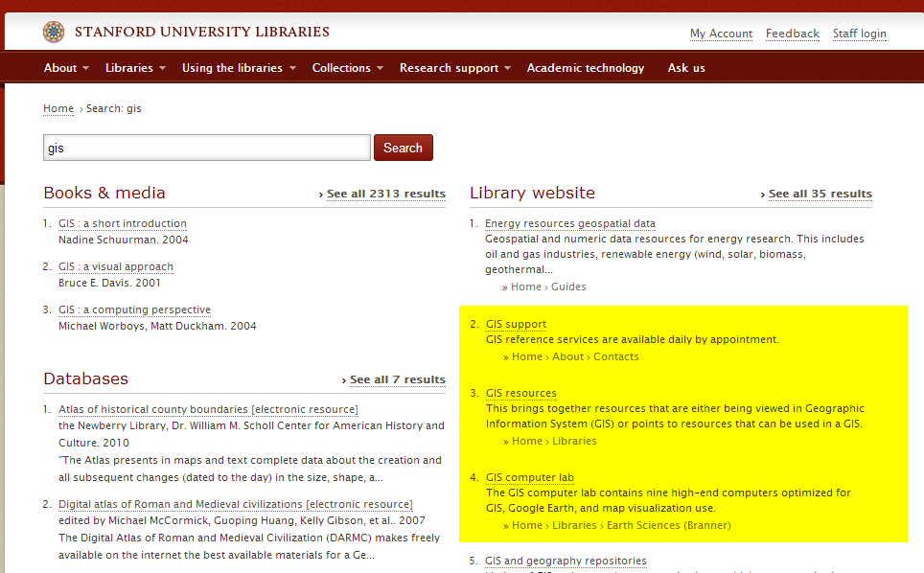Click the Databases heading

click(x=86, y=378)
